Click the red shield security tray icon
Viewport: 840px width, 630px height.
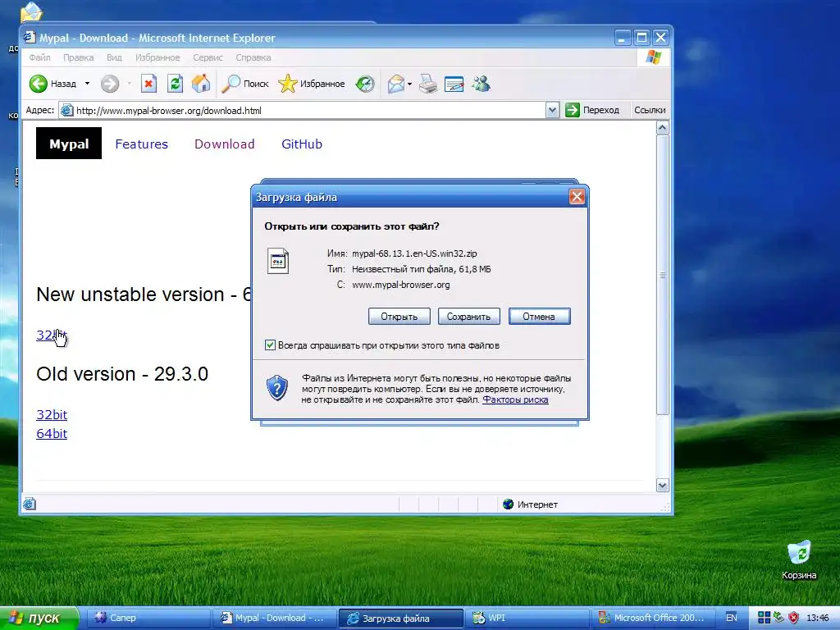point(794,618)
